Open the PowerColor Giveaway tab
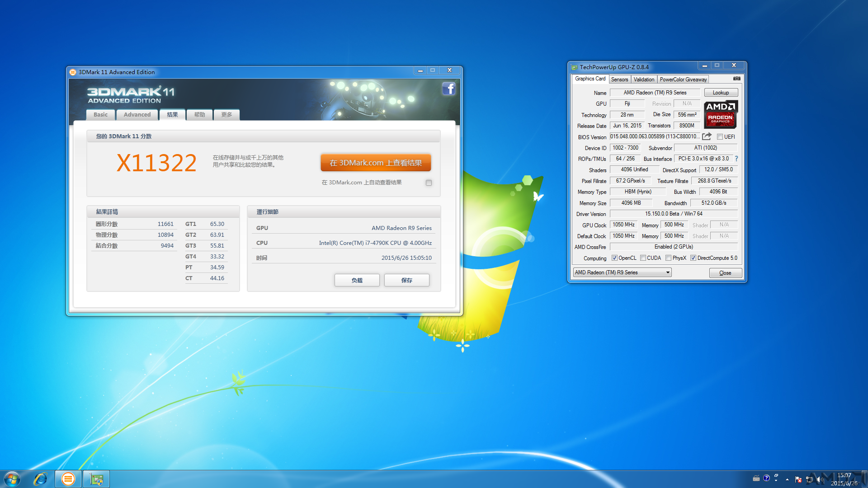The width and height of the screenshot is (868, 488). click(x=683, y=80)
